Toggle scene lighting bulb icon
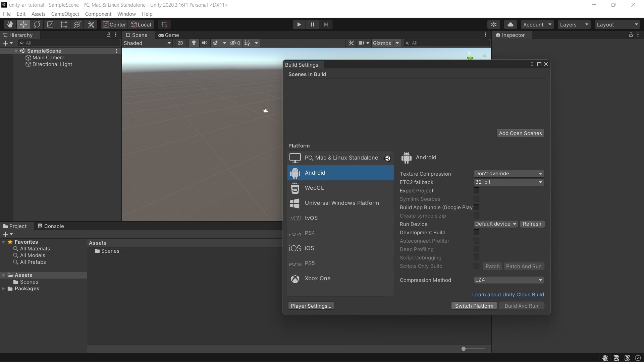 194,43
